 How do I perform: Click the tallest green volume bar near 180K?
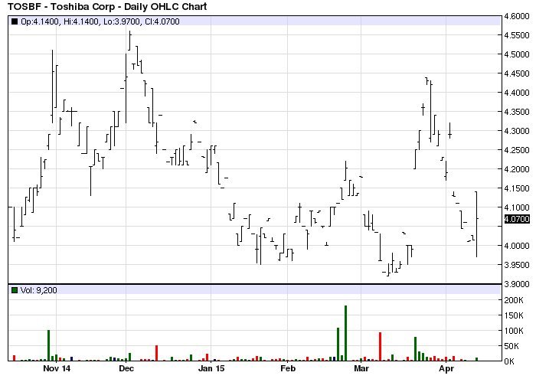click(345, 333)
